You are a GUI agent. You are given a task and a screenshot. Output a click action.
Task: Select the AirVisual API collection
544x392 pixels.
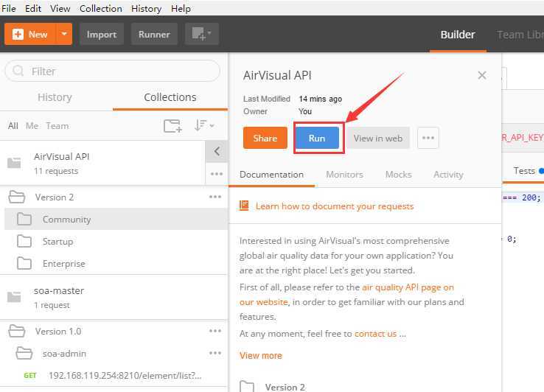click(x=102, y=163)
